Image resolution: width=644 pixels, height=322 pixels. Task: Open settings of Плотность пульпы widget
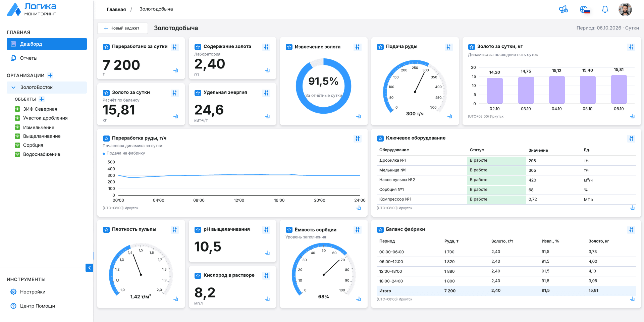click(x=175, y=230)
